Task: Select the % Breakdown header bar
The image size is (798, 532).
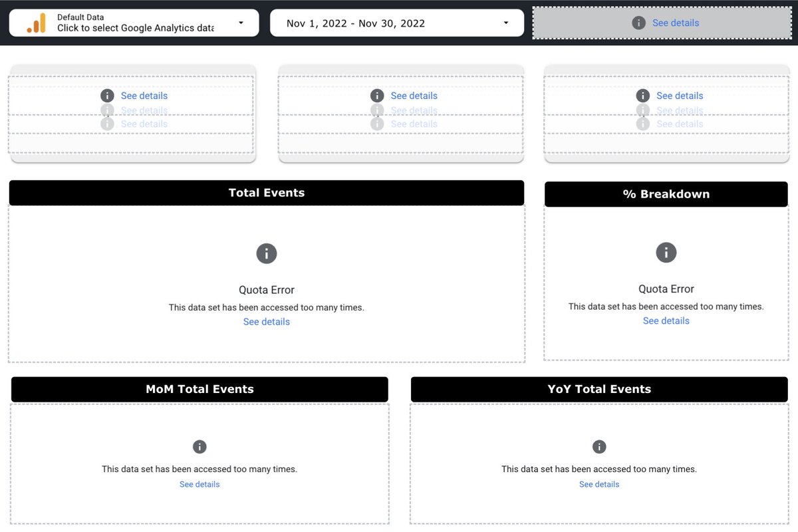Action: pos(666,194)
